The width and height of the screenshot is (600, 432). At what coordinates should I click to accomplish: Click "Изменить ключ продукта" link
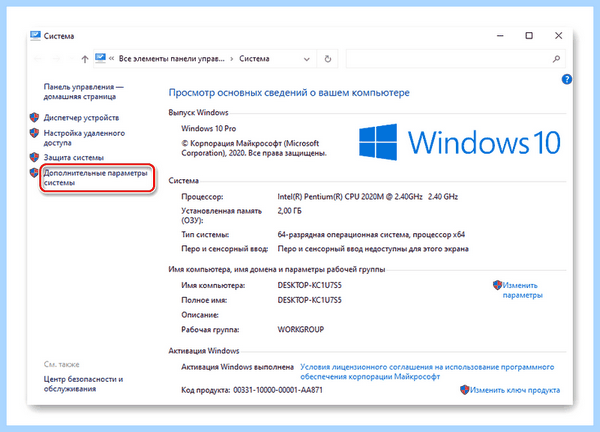(515, 390)
